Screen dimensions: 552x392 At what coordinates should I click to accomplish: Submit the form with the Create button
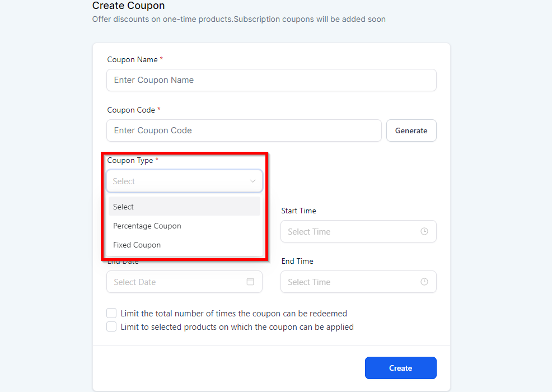point(400,368)
